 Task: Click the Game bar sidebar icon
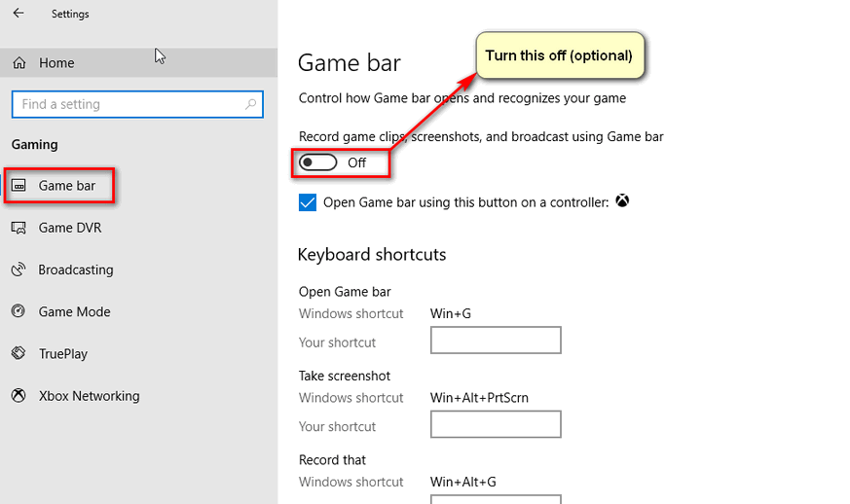pos(18,185)
